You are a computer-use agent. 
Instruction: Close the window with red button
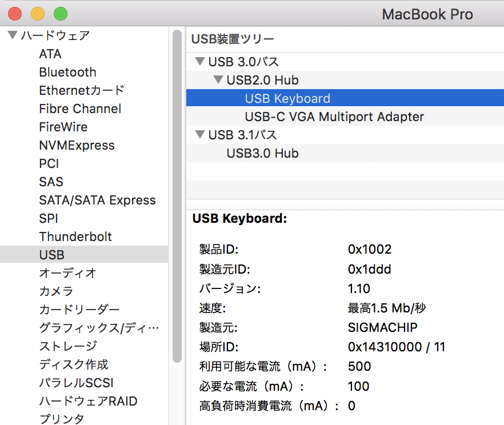(x=15, y=14)
